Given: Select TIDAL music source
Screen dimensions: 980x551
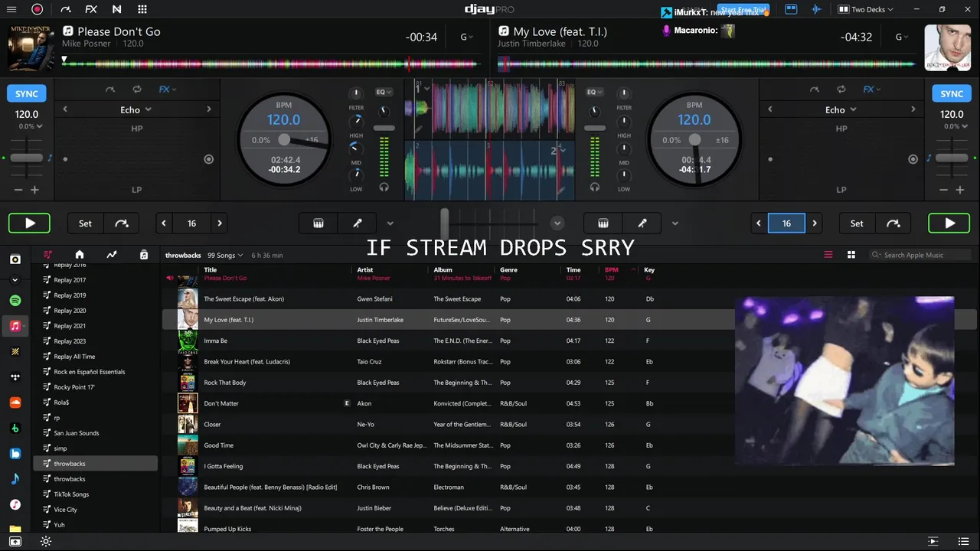Looking at the screenshot, I should pos(15,377).
